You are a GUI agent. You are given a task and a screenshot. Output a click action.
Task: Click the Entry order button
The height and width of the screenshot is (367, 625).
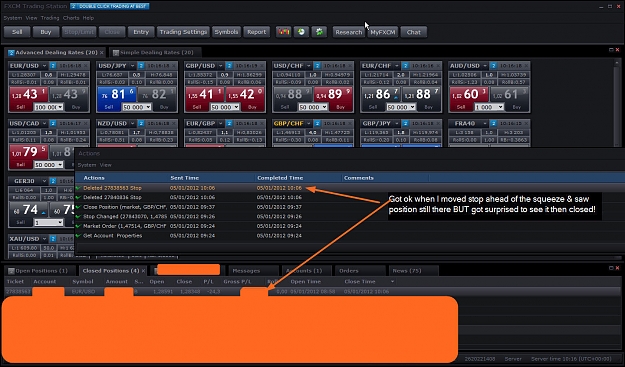coord(141,32)
